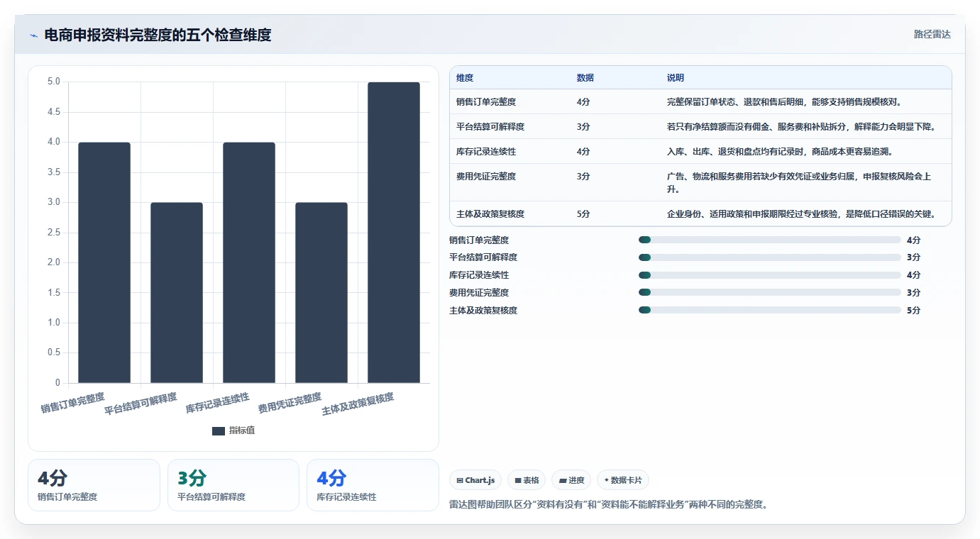This screenshot has height=539, width=980.
Task: Click the page title 电商申报资料完整度的五个检查维度
Action: click(158, 35)
